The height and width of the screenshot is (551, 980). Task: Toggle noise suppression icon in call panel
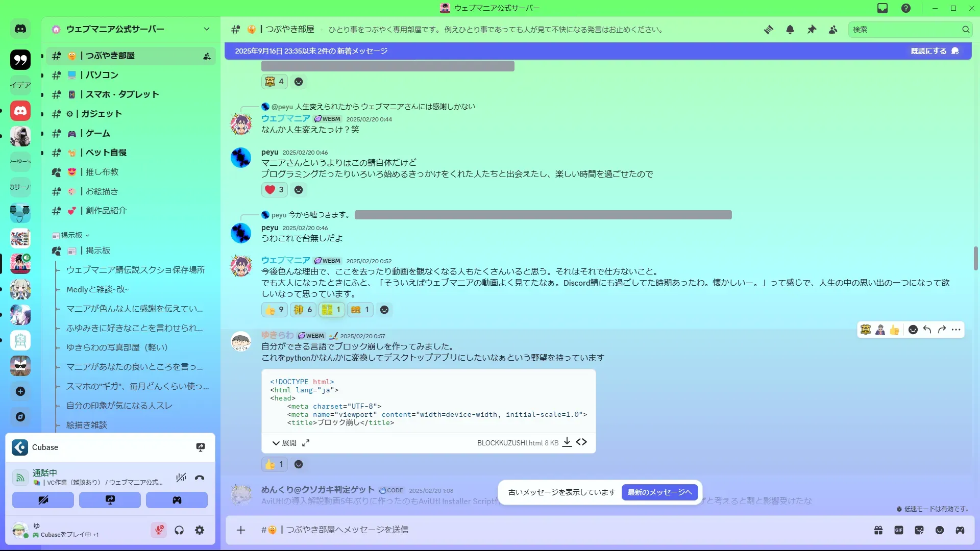tap(181, 478)
